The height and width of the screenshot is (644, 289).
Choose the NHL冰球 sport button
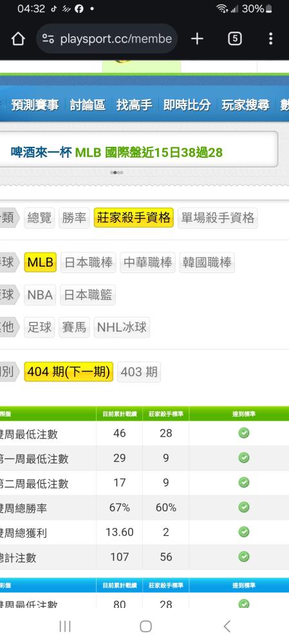coord(122,327)
